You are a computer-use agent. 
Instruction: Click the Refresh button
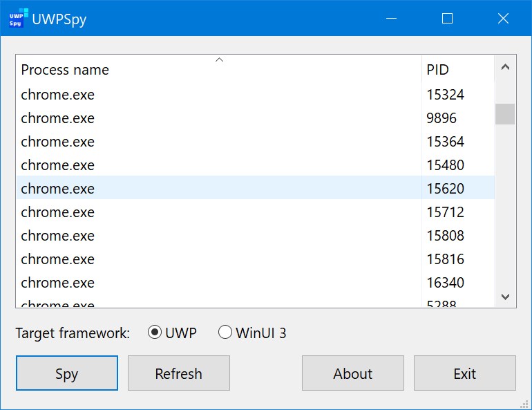179,373
